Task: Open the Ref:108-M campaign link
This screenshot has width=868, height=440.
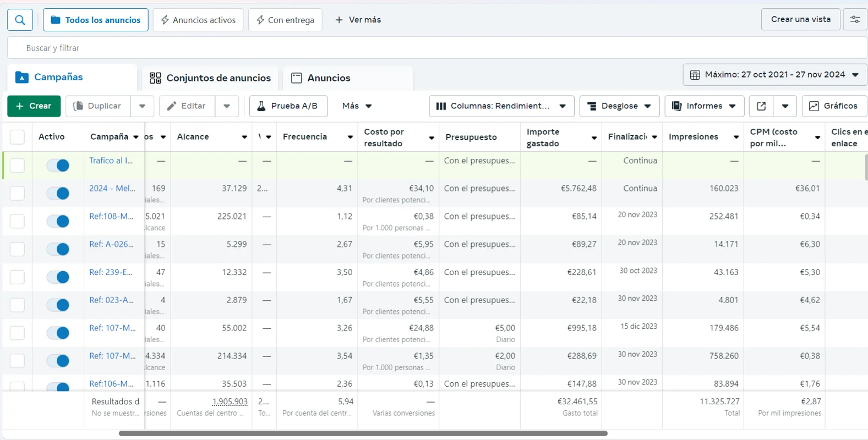Action: 111,216
